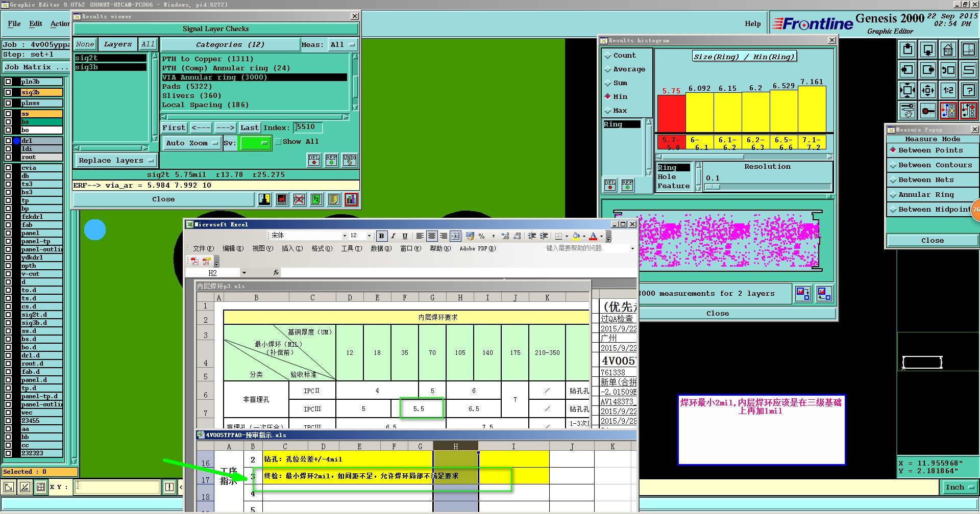Click the Job Matrix button
The width and height of the screenshot is (980, 514).
coord(36,67)
